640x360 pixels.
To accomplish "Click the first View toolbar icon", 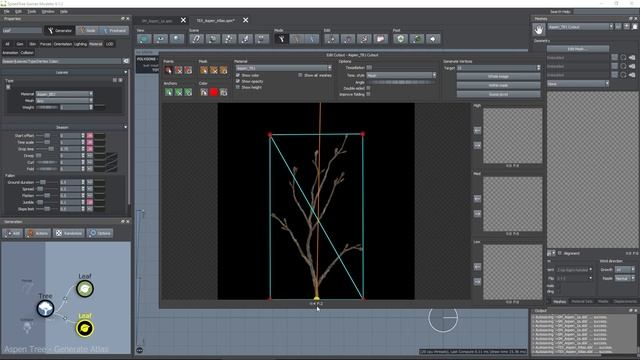I will (x=144, y=39).
